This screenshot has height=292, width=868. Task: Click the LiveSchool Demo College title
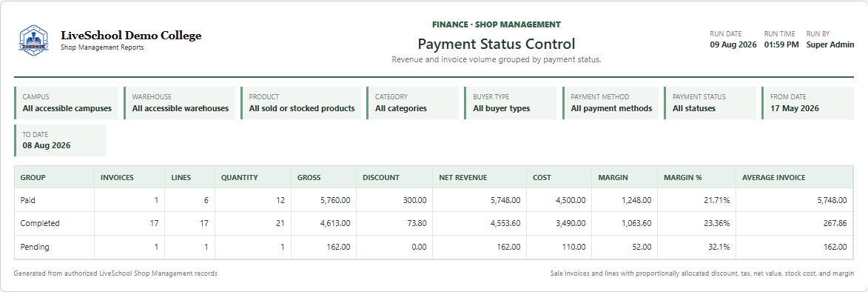pos(131,36)
